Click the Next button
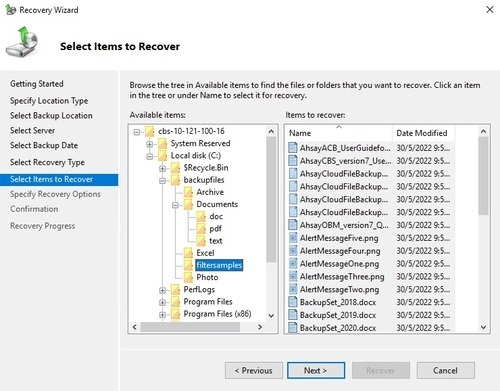 pos(316,370)
